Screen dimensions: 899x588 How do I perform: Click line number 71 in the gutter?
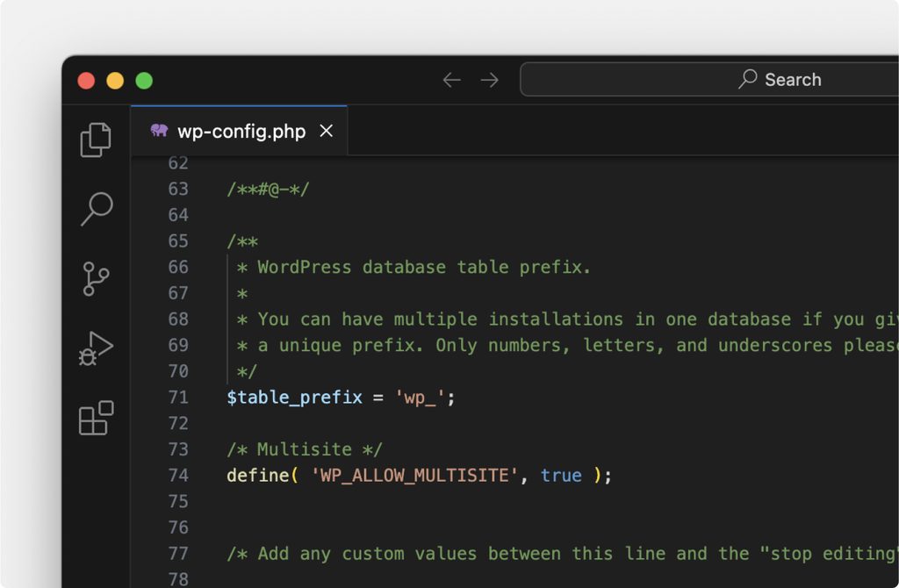tap(178, 398)
